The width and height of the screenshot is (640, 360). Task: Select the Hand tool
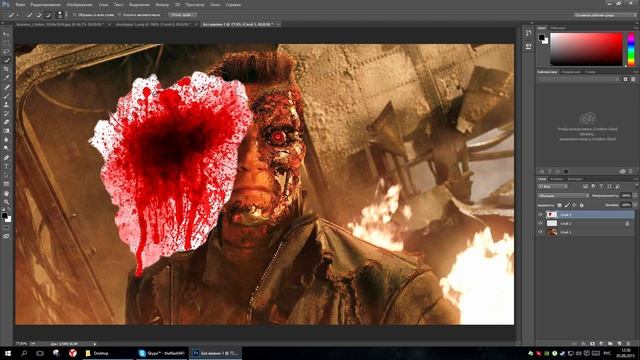(6, 193)
